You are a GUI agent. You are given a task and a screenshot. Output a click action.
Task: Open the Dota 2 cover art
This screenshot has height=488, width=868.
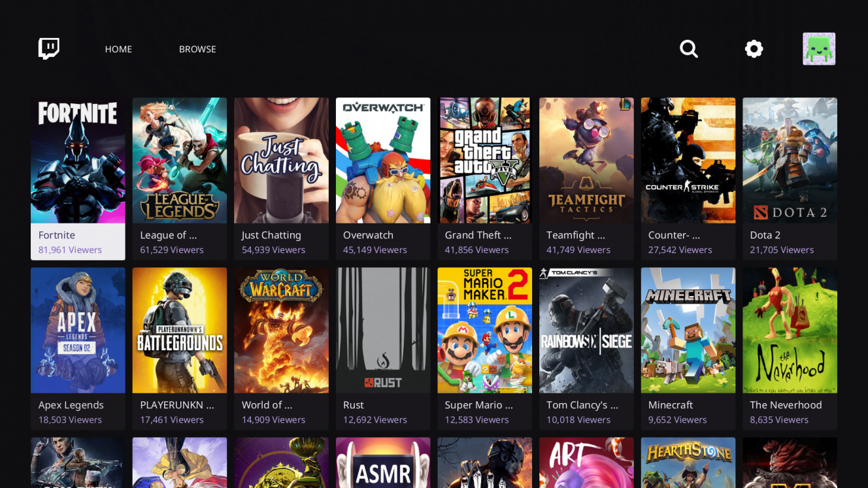click(790, 161)
